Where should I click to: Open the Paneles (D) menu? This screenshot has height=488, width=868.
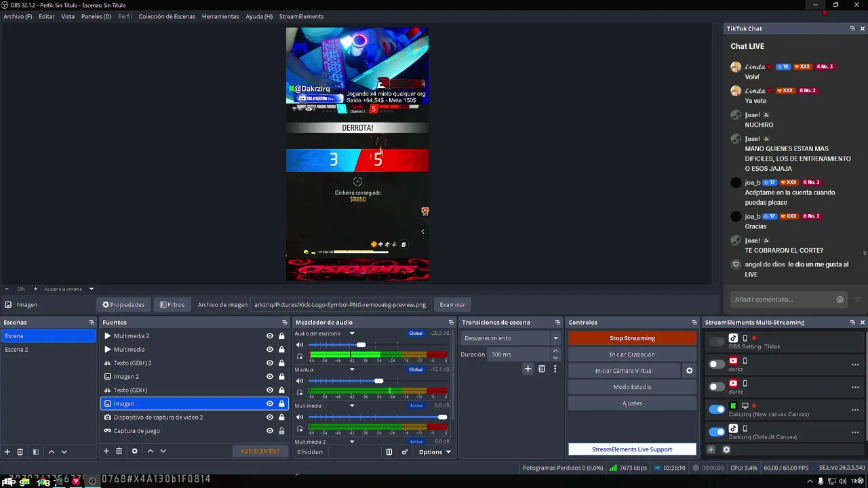(x=96, y=16)
